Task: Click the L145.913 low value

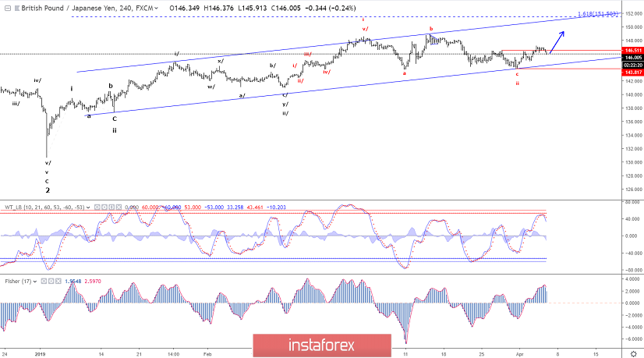Action: 252,9
